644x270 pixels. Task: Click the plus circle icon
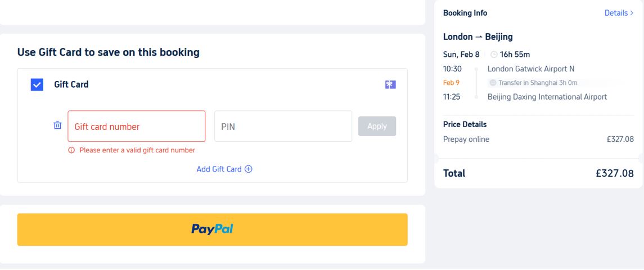pyautogui.click(x=249, y=169)
